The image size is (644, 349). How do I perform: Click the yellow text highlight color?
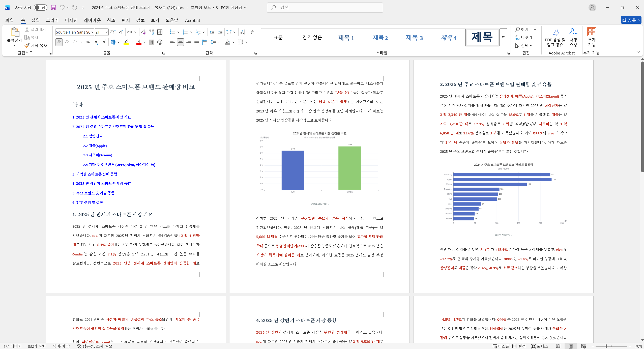[126, 42]
